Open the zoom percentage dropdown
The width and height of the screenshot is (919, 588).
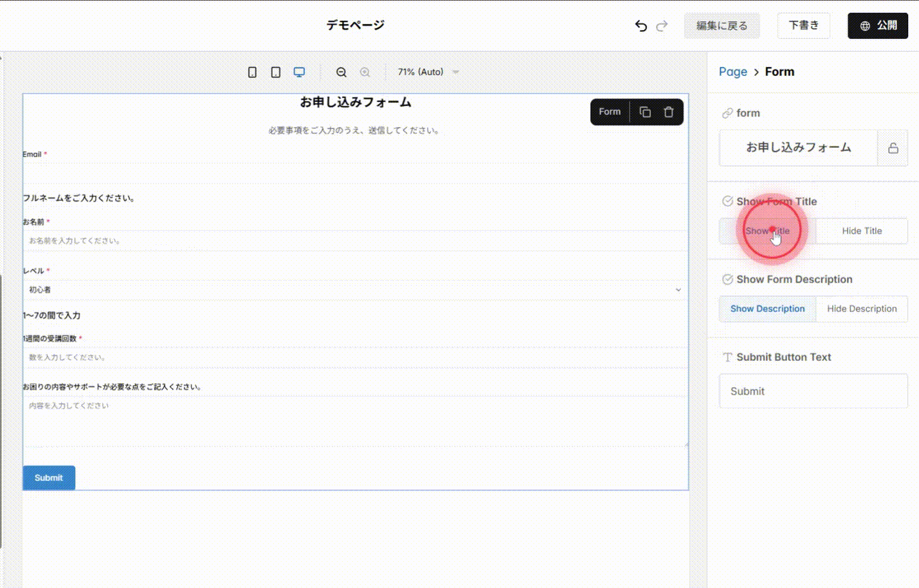[426, 72]
